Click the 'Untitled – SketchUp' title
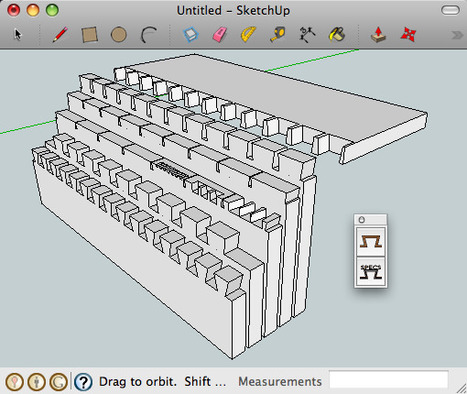This screenshot has height=394, width=467. point(233,11)
